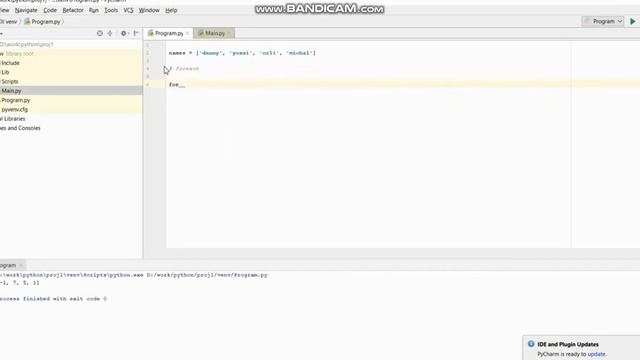Screen dimensions: 640x360
Task: Run the program with green play button
Action: pos(633,21)
